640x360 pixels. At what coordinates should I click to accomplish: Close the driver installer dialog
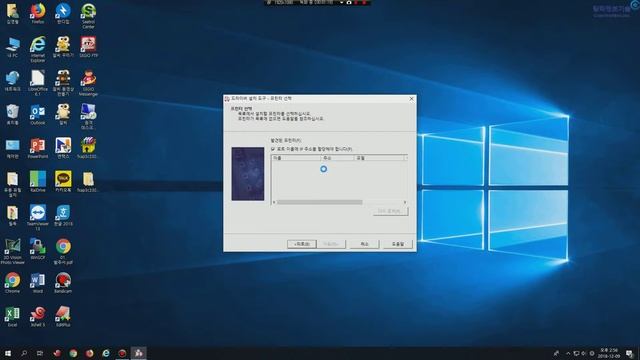coord(411,99)
